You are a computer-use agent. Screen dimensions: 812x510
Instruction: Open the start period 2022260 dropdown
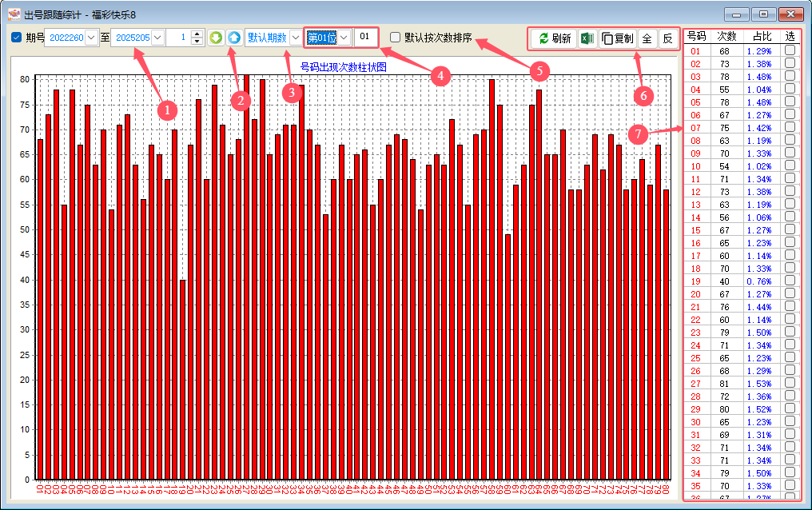[90, 38]
